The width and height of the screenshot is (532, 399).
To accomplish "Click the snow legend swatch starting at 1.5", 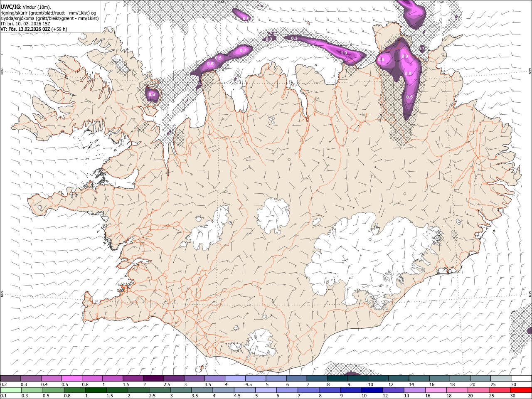I will 133,378.
